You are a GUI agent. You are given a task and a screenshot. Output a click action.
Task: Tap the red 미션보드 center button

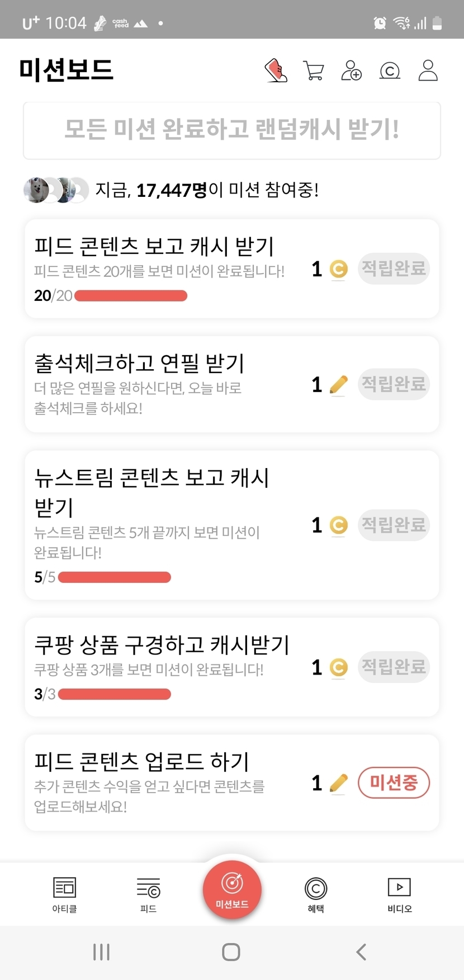(x=232, y=889)
